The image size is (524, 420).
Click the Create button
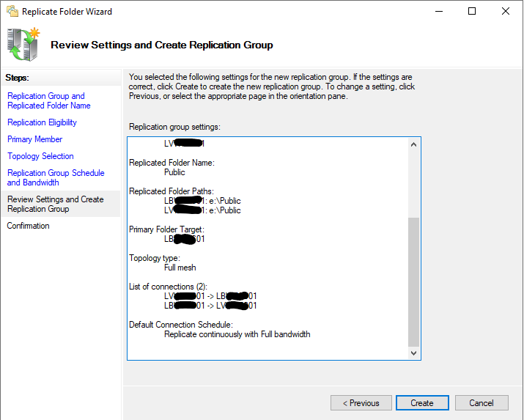click(x=422, y=403)
